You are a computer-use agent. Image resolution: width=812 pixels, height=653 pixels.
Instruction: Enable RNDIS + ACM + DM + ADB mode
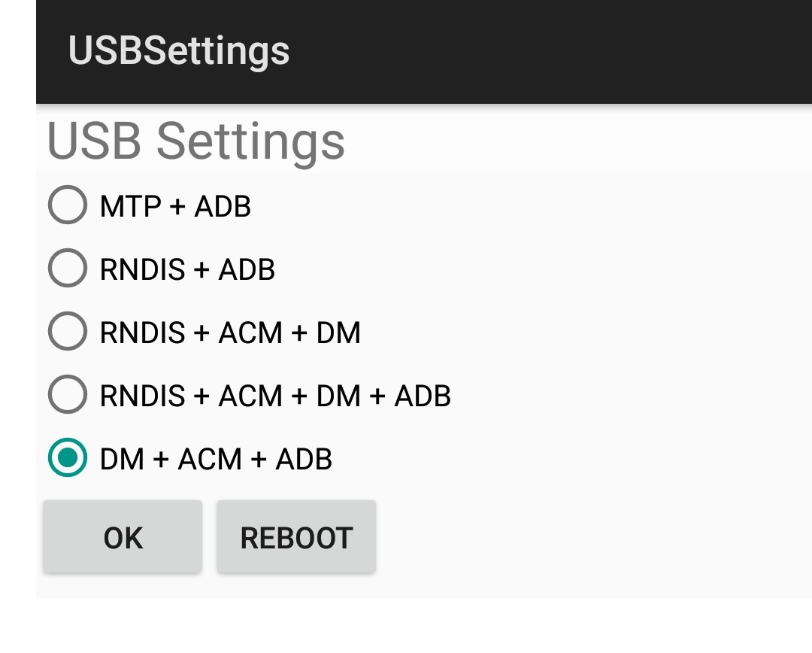coord(67,395)
